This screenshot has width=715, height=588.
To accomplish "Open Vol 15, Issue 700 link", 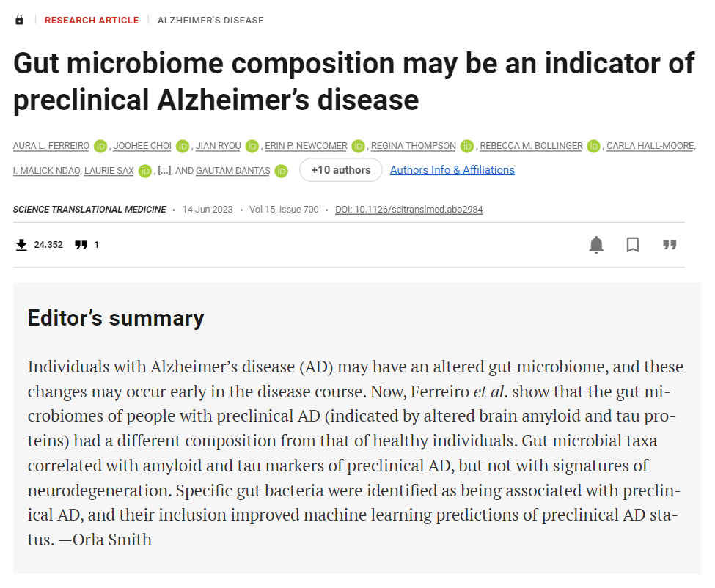I will tap(284, 210).
